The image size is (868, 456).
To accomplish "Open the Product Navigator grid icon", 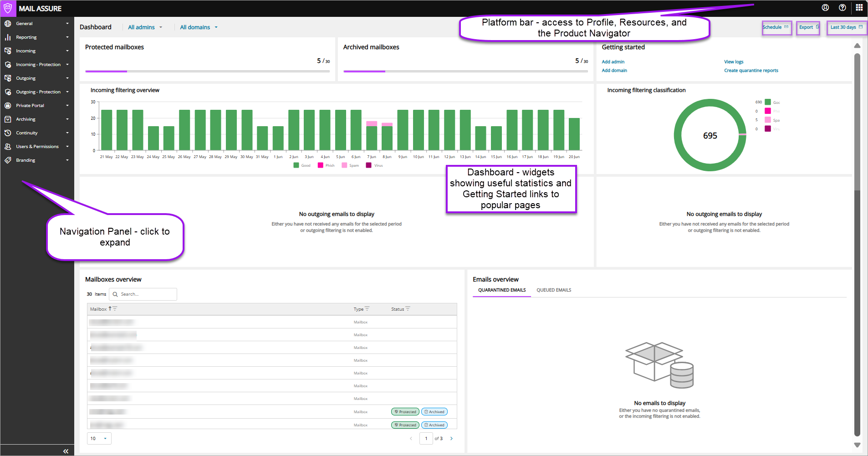I will click(x=859, y=8).
